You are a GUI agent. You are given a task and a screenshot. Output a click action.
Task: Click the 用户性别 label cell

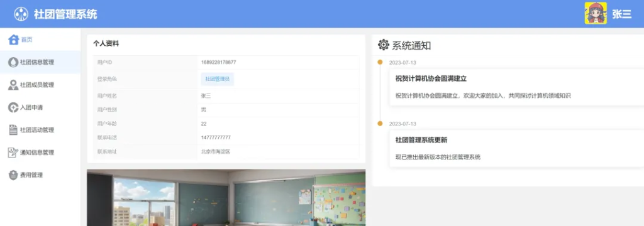pos(145,110)
